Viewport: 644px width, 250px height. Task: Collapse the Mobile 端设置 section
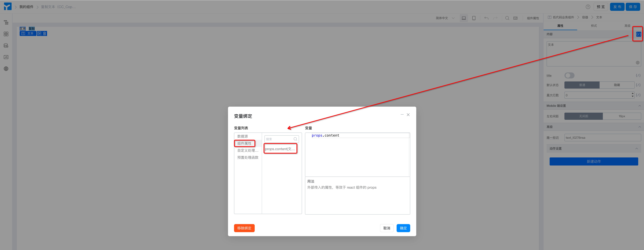(x=639, y=106)
